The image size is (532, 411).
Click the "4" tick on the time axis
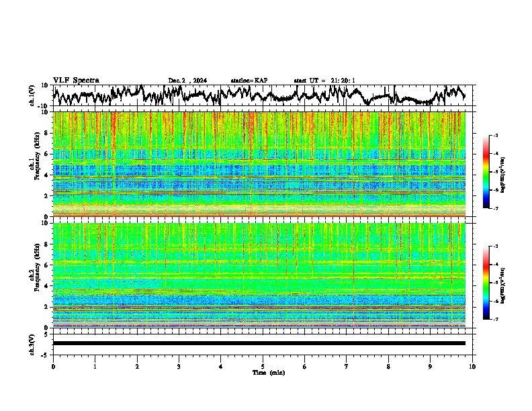(221, 367)
